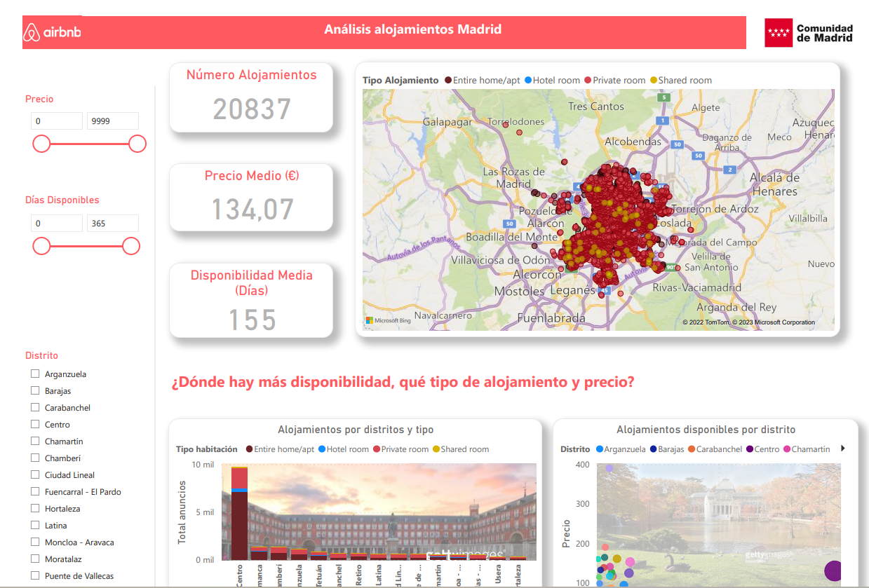Click the Airbnb logo in header
Screen dimensions: 869x588
point(52,32)
